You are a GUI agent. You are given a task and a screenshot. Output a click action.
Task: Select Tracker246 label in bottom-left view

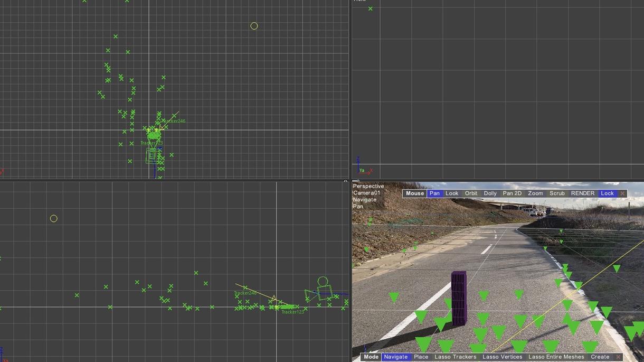click(x=245, y=293)
